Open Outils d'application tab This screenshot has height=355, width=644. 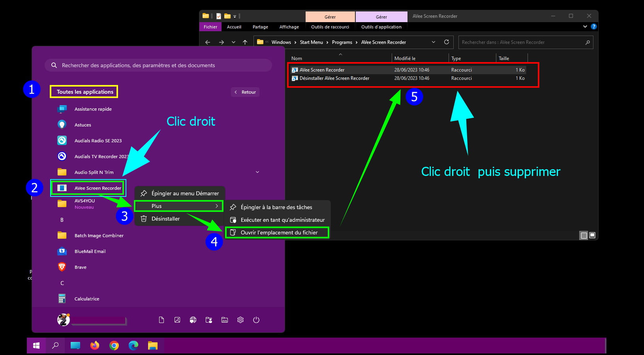381,27
